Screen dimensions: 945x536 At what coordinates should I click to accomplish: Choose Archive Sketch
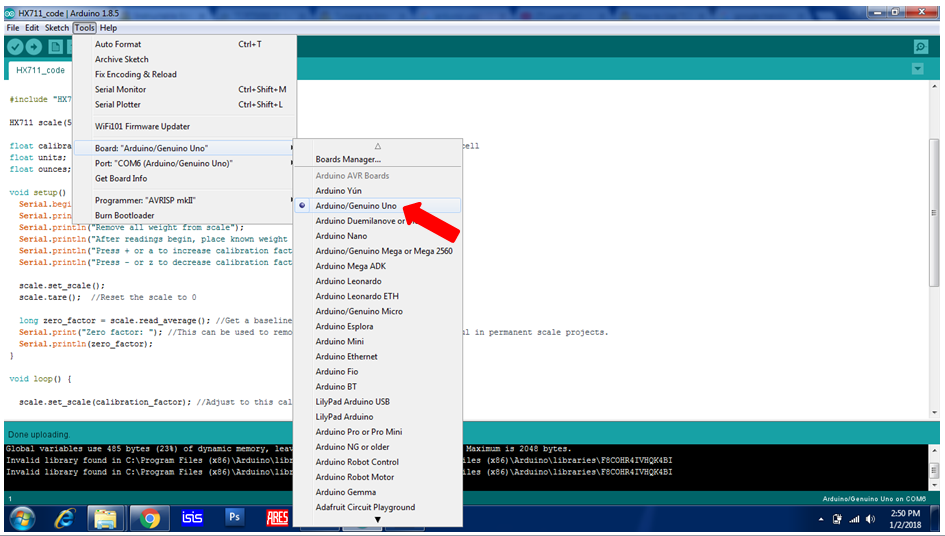coord(185,59)
